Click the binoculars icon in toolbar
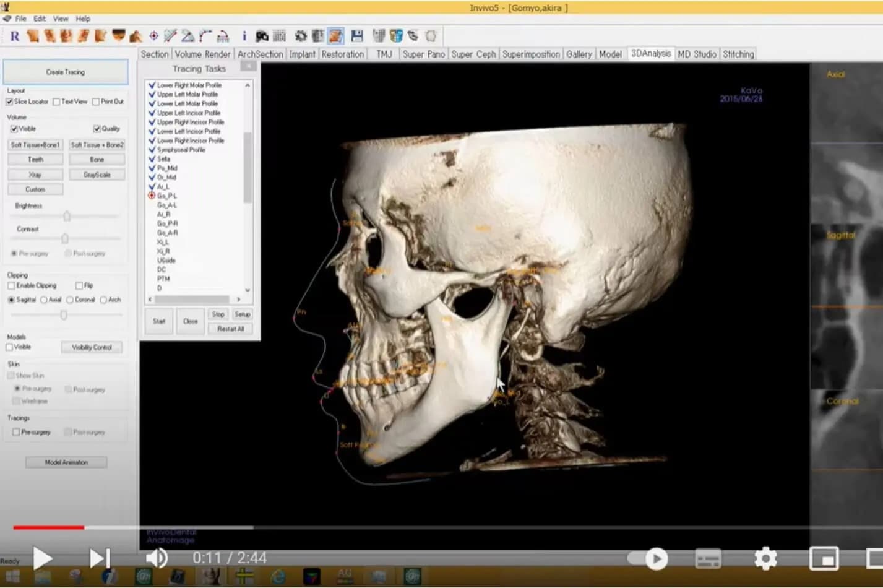 click(262, 36)
